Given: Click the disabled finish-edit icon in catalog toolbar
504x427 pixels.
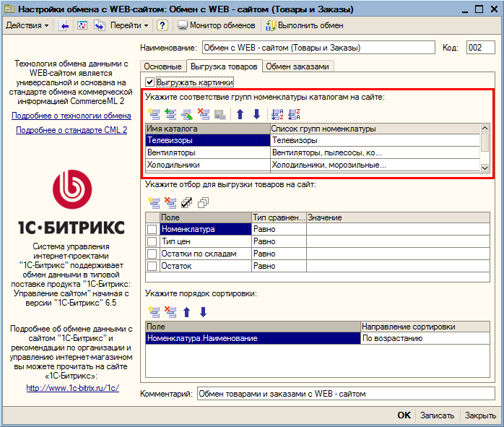Looking at the screenshot, I should pyautogui.click(x=220, y=114).
